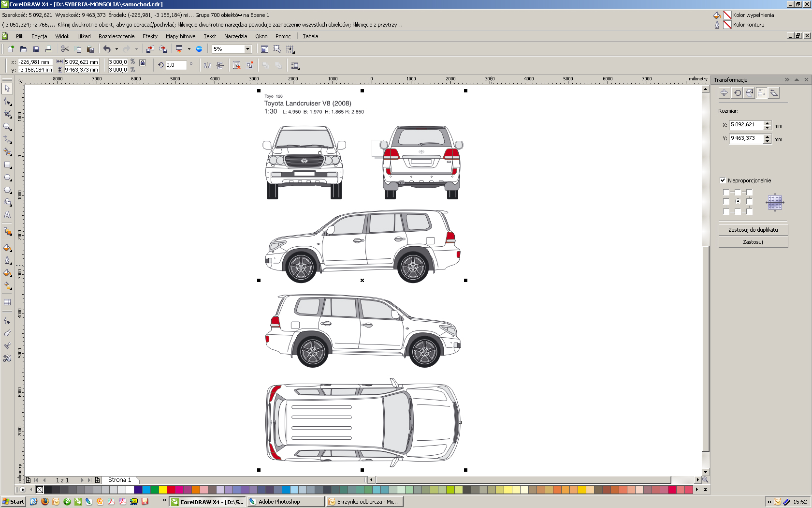Viewport: 812px width, 508px height.
Task: Increase the X size spinner value
Action: (x=767, y=123)
